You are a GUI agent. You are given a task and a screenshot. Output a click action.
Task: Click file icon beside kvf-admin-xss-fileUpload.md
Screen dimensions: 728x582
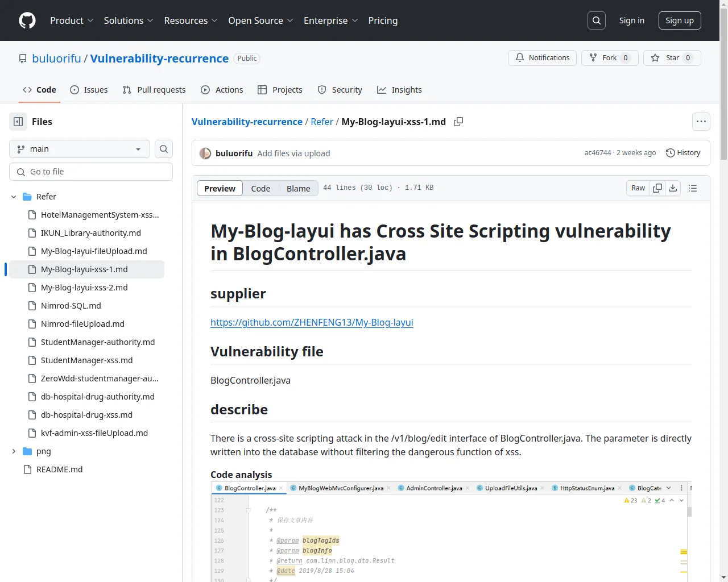click(x=32, y=433)
